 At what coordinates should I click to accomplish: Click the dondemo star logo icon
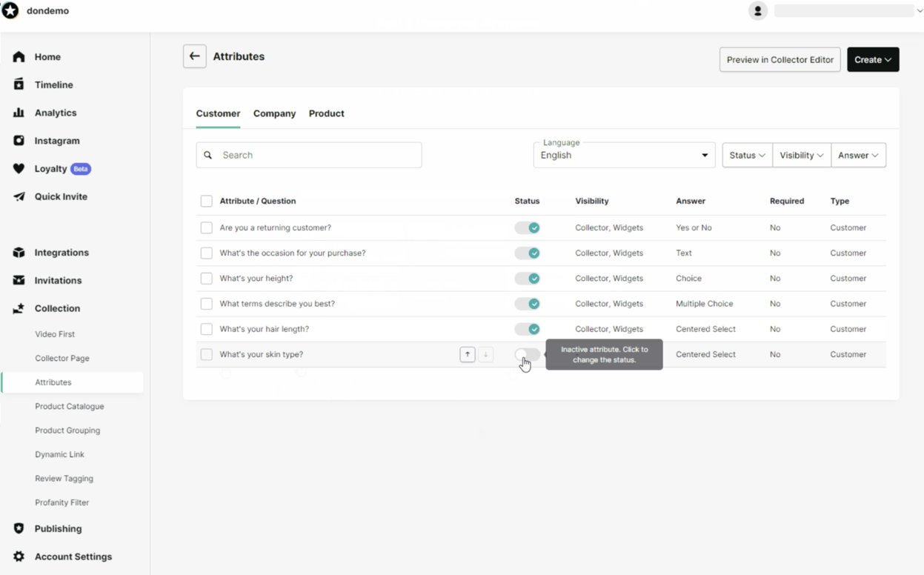click(x=10, y=11)
